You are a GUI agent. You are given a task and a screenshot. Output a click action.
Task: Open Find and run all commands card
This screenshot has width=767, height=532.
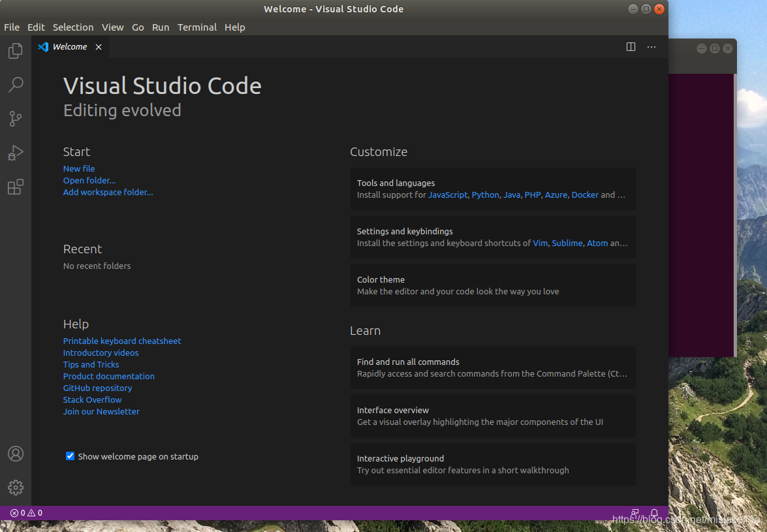tap(493, 368)
